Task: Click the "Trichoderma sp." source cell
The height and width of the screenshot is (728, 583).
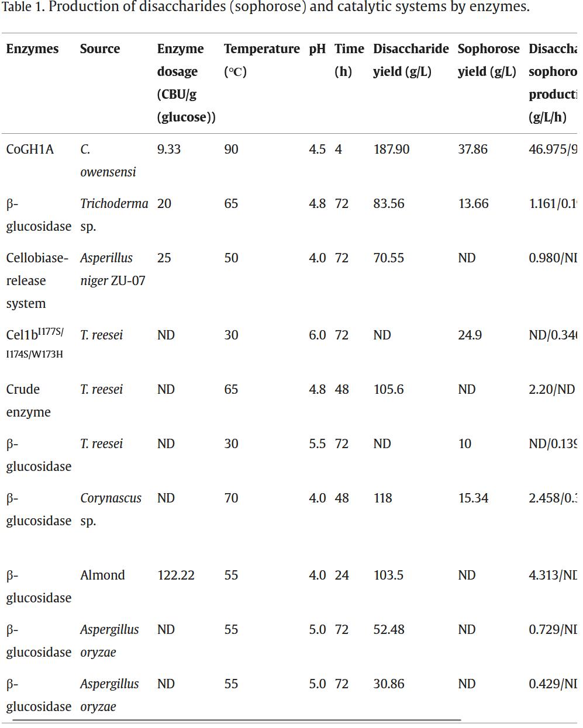Action: click(x=113, y=214)
